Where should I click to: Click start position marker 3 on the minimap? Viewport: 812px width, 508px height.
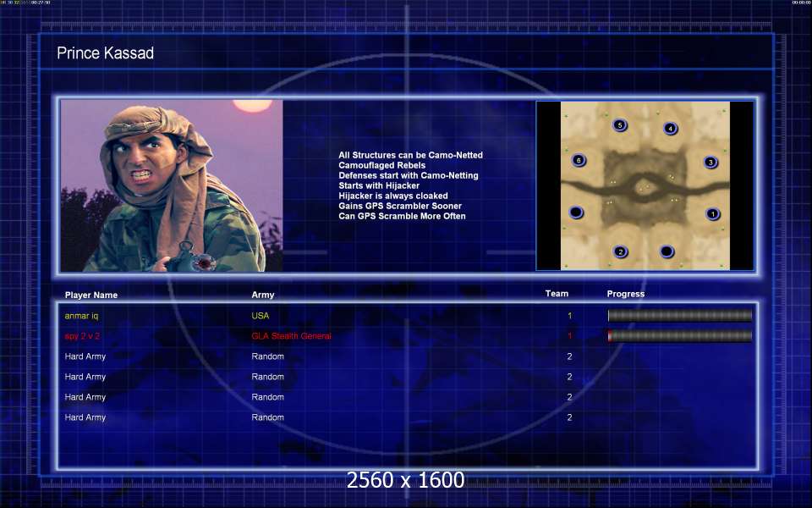click(x=710, y=162)
